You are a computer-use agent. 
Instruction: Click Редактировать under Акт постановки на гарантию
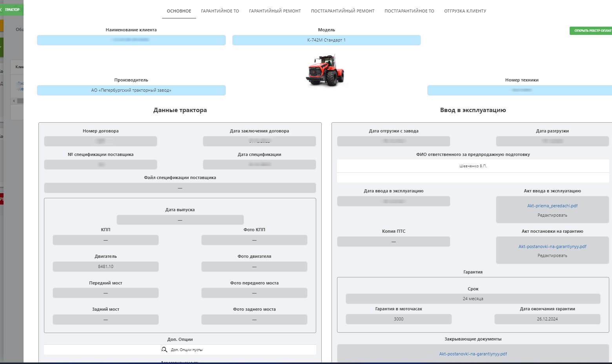point(552,255)
